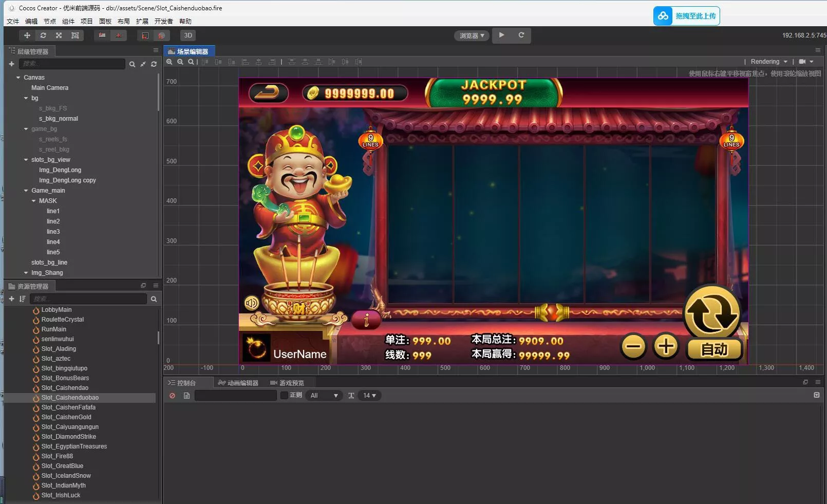Image resolution: width=827 pixels, height=504 pixels.
Task: Select the Rotate transform tool
Action: point(43,35)
